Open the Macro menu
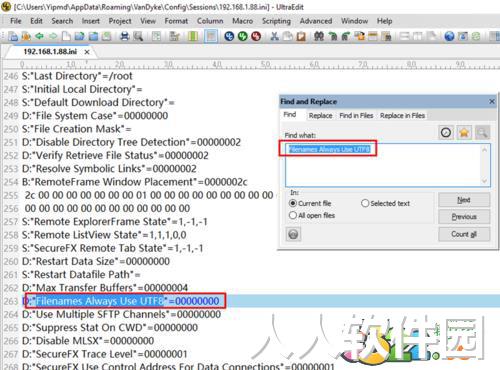Viewport: 500px width, 370px height. click(243, 21)
